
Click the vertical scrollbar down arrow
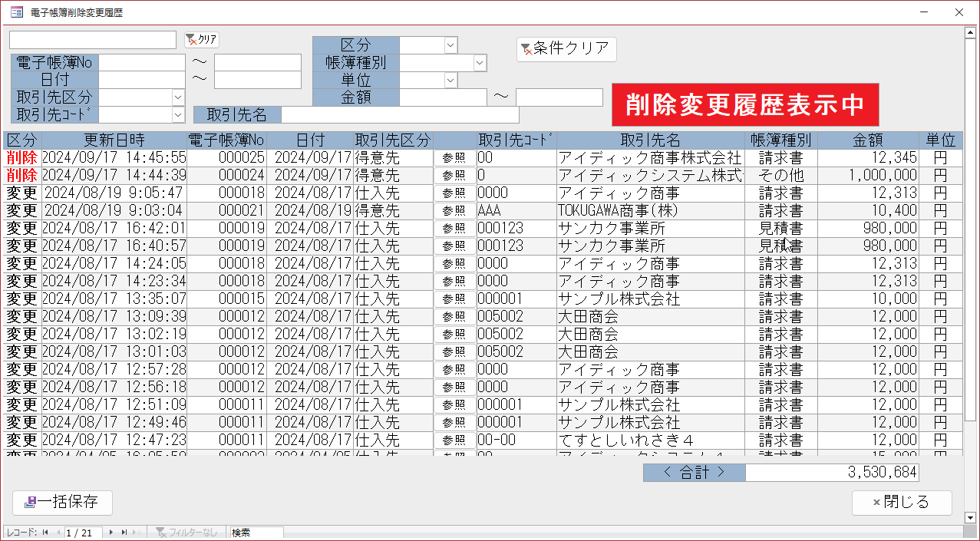pyautogui.click(x=969, y=517)
